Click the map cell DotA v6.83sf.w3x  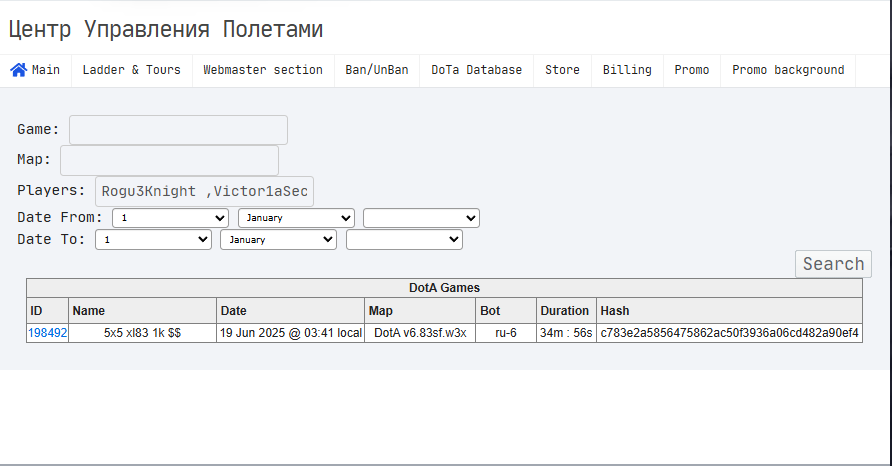click(420, 333)
